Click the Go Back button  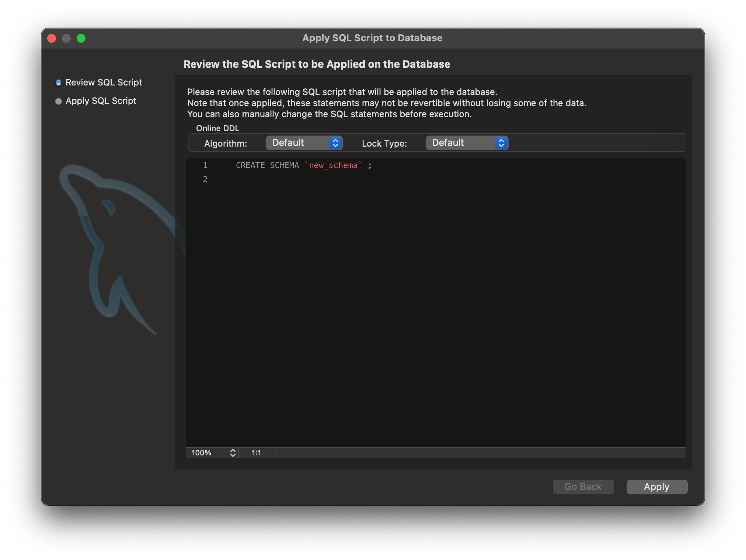click(583, 487)
